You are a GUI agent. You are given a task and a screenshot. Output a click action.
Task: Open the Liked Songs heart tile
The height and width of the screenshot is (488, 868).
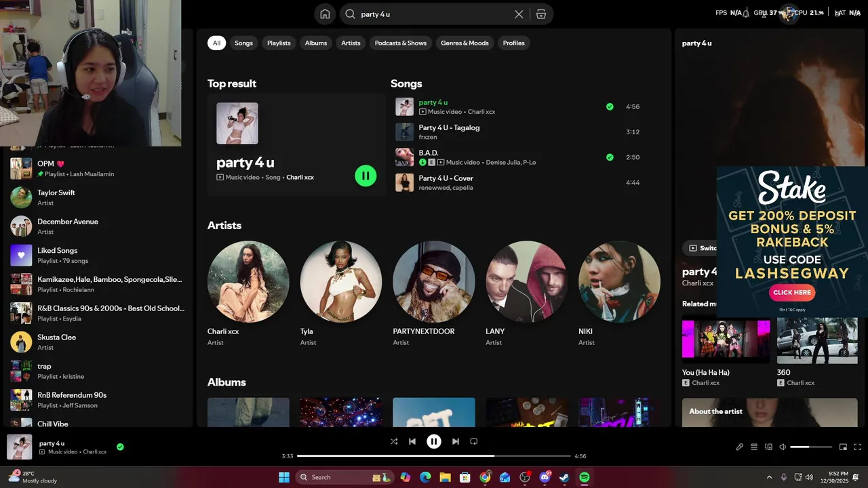(x=21, y=256)
